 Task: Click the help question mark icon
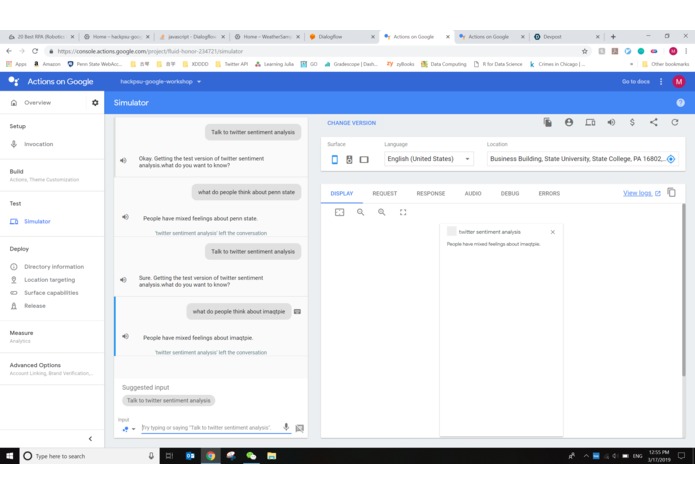pyautogui.click(x=680, y=103)
